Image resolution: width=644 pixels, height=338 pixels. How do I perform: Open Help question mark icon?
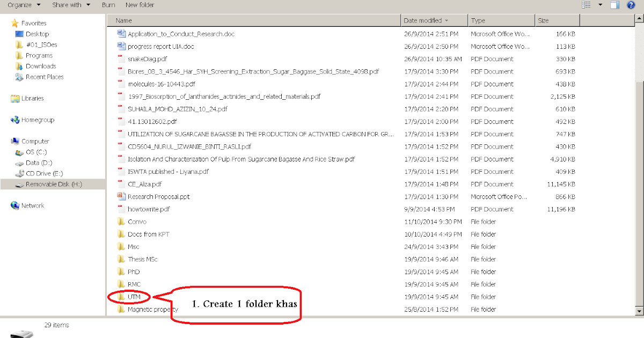tap(631, 5)
